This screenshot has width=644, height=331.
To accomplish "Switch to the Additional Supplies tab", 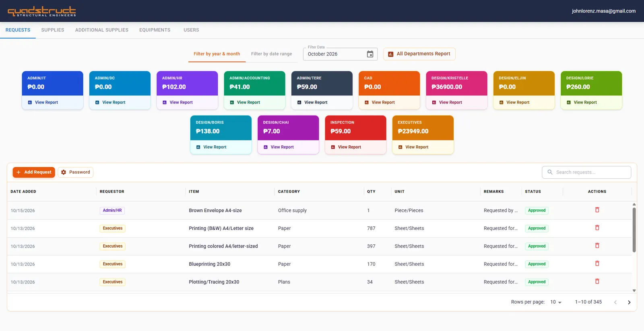I will 102,30.
